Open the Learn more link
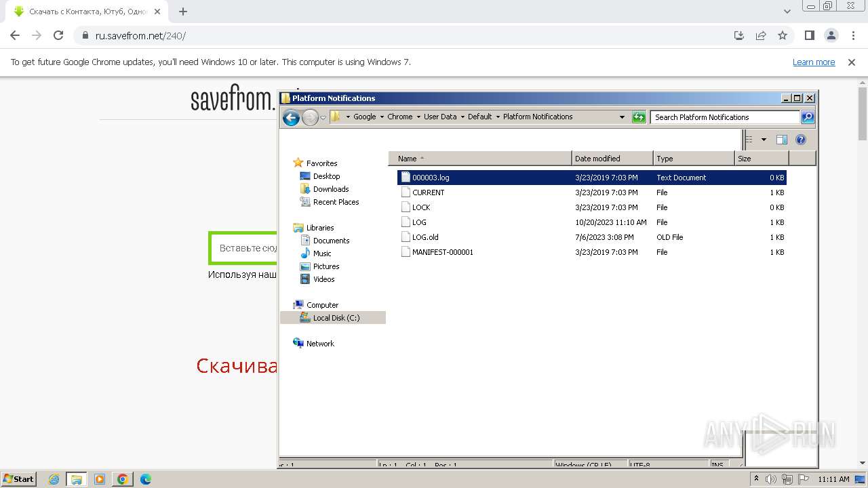Screen dimensions: 868x488 coord(814,62)
